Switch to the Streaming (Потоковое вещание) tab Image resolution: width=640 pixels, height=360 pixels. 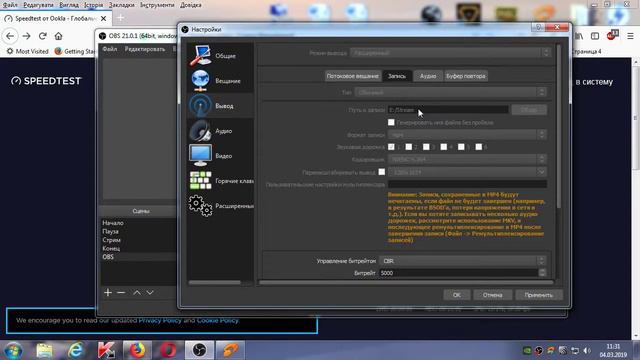click(353, 76)
